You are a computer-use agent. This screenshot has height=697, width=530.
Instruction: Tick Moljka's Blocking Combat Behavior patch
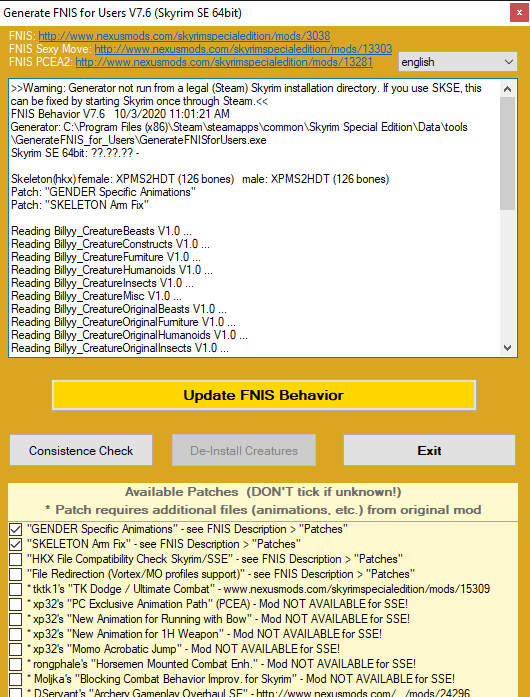16,680
